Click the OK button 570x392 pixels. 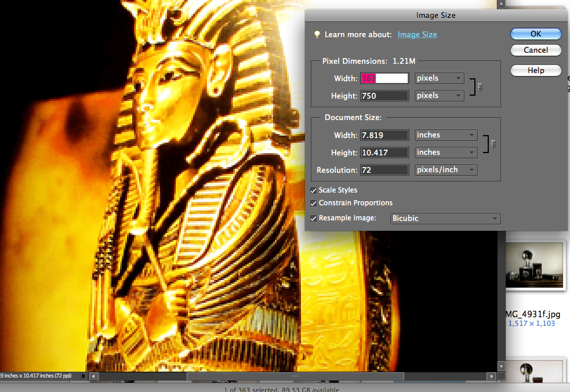535,34
